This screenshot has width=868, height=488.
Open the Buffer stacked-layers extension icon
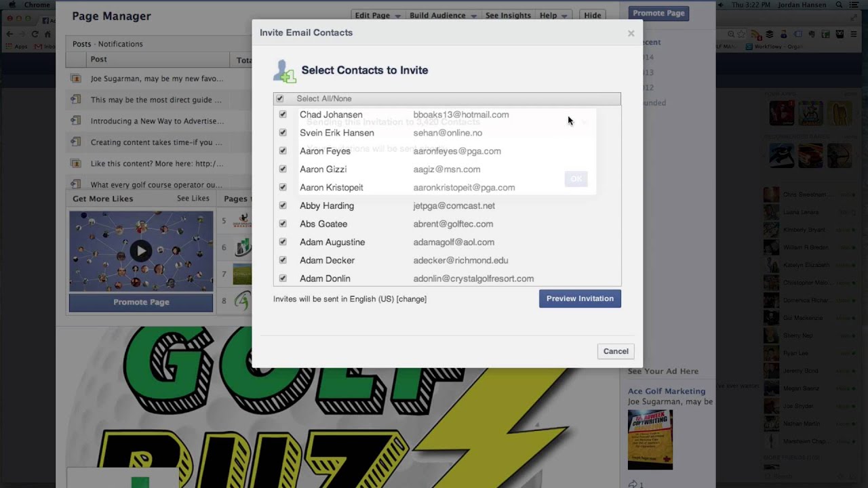(770, 34)
